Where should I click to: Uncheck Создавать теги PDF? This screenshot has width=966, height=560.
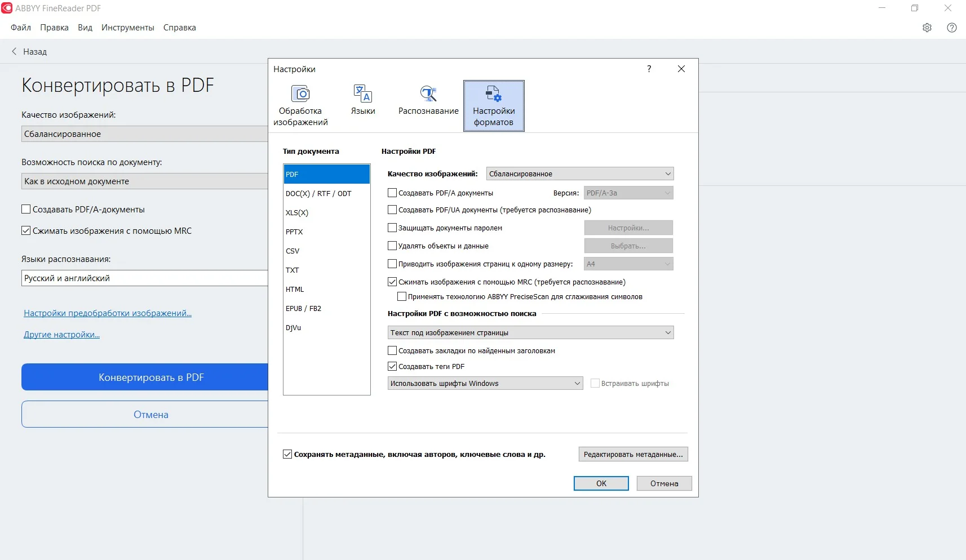392,366
